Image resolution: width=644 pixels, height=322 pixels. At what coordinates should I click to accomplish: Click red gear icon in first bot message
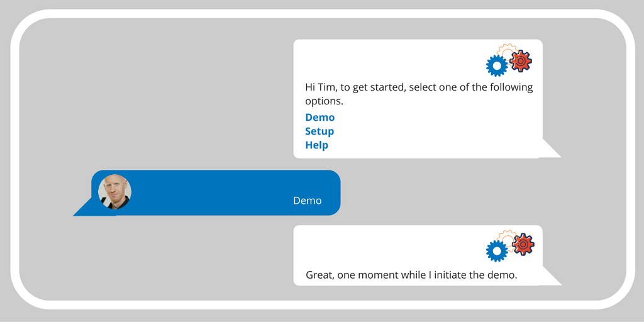point(521,61)
